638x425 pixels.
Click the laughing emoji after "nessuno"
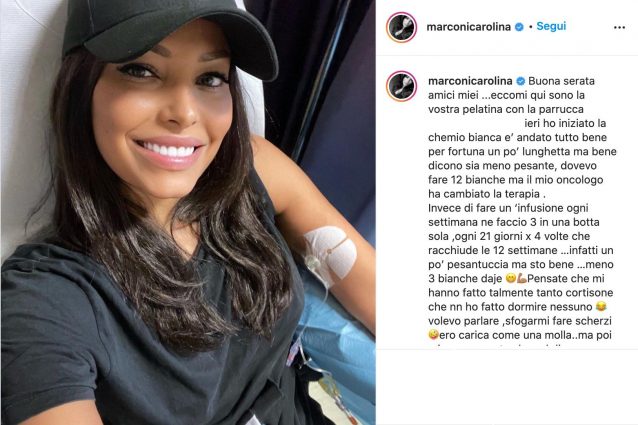click(601, 307)
